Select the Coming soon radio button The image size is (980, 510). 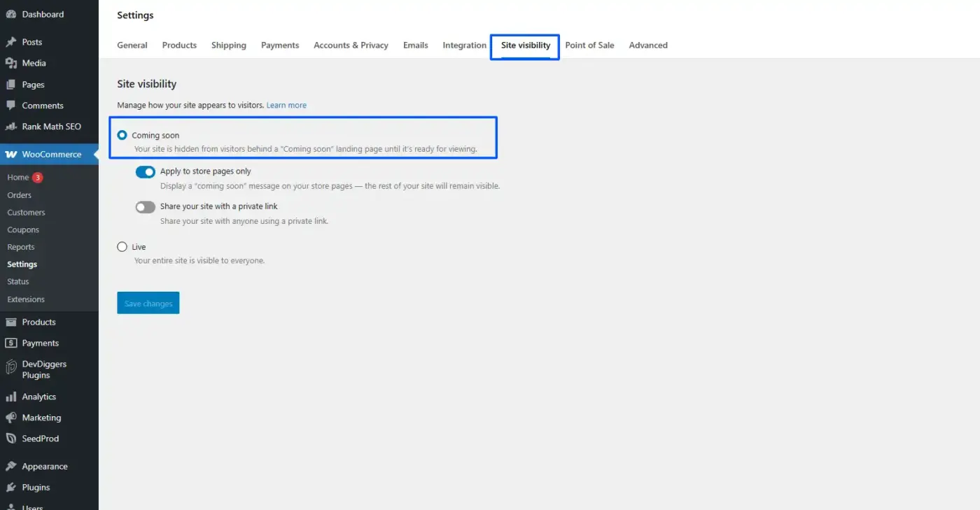122,135
